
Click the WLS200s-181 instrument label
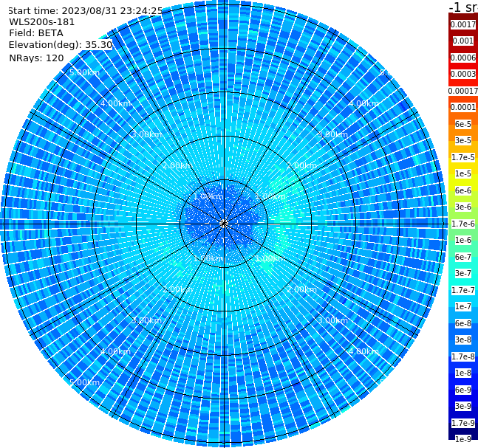42,22
